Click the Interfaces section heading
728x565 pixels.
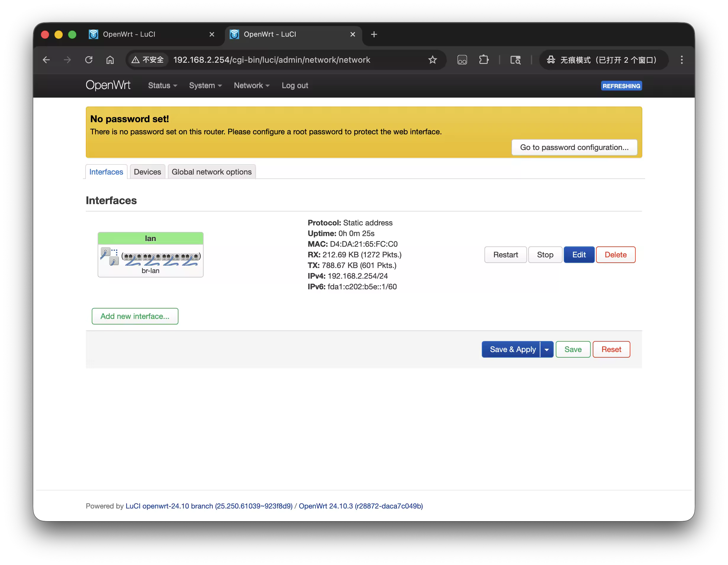(x=111, y=201)
